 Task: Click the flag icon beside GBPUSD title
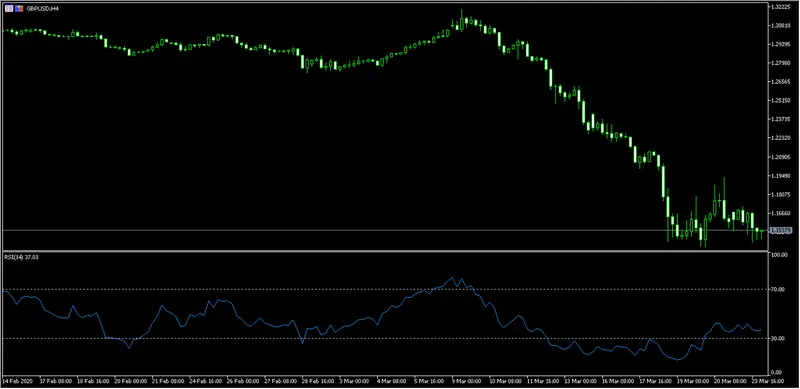tap(19, 9)
